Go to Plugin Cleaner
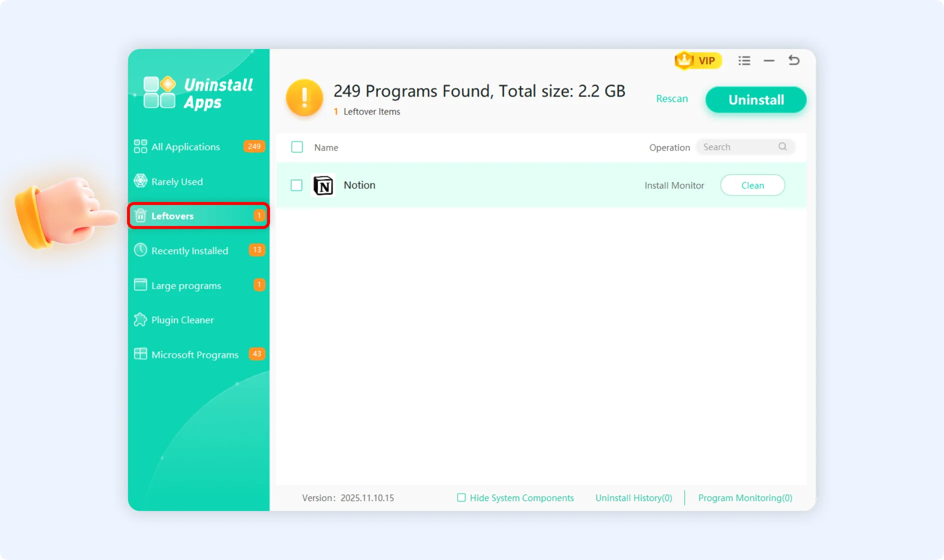This screenshot has height=560, width=944. (182, 320)
